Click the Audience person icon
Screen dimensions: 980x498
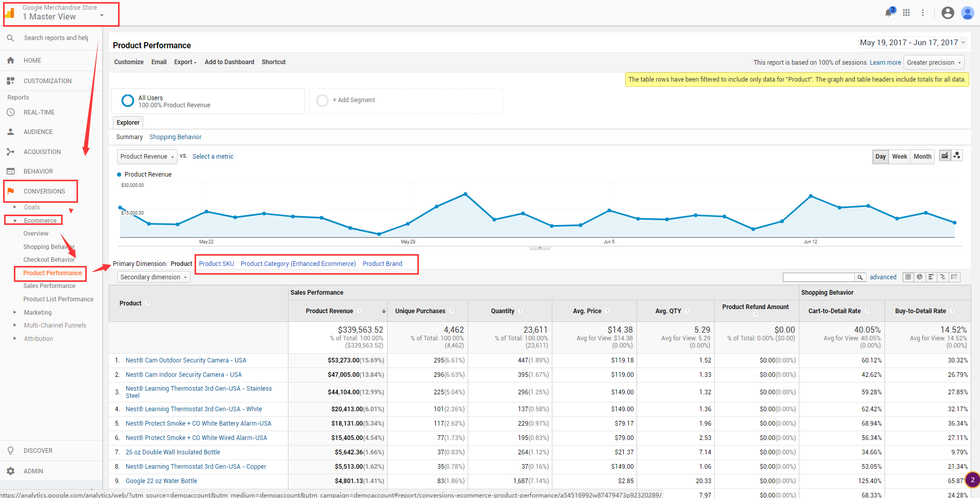click(10, 132)
